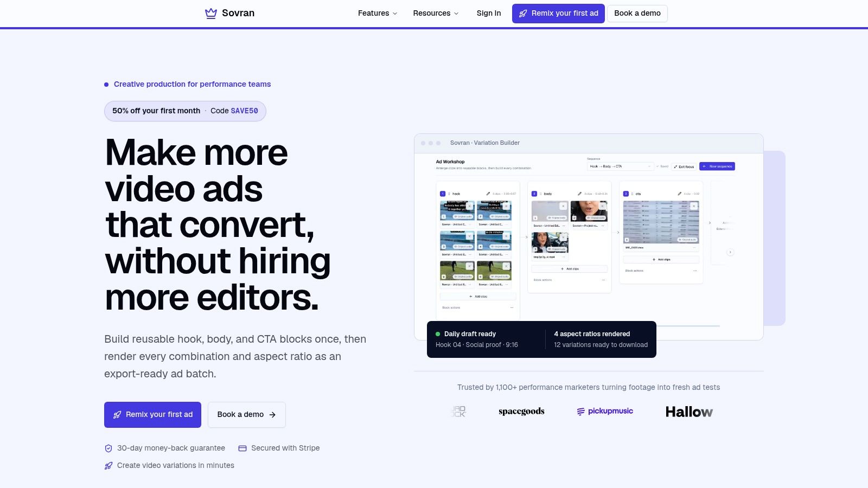Click rocket icon by Create video variations

108,466
